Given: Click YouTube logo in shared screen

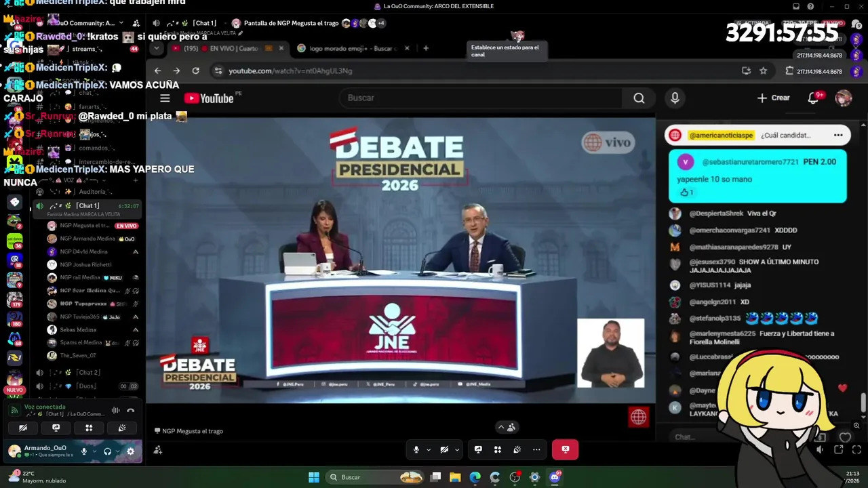Looking at the screenshot, I should pyautogui.click(x=209, y=98).
